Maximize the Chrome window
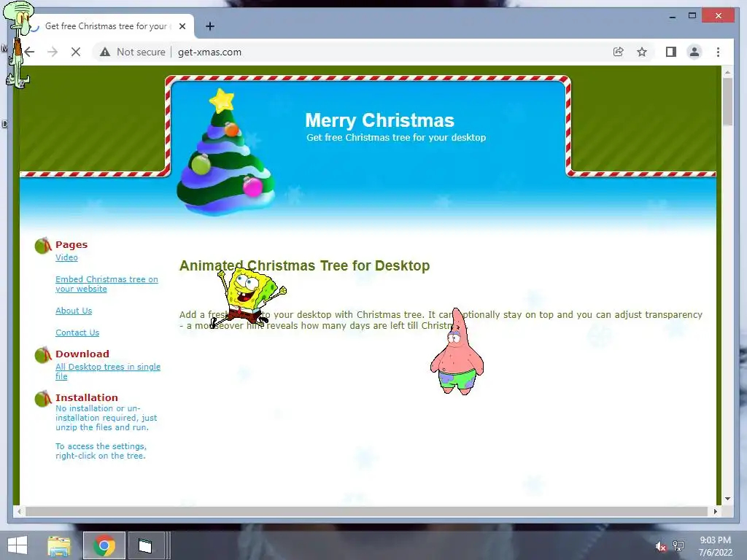747x560 pixels. (692, 16)
